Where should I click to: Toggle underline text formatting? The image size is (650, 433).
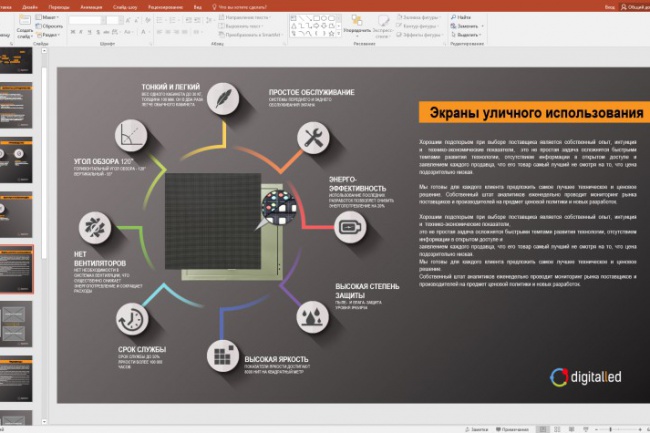click(89, 32)
